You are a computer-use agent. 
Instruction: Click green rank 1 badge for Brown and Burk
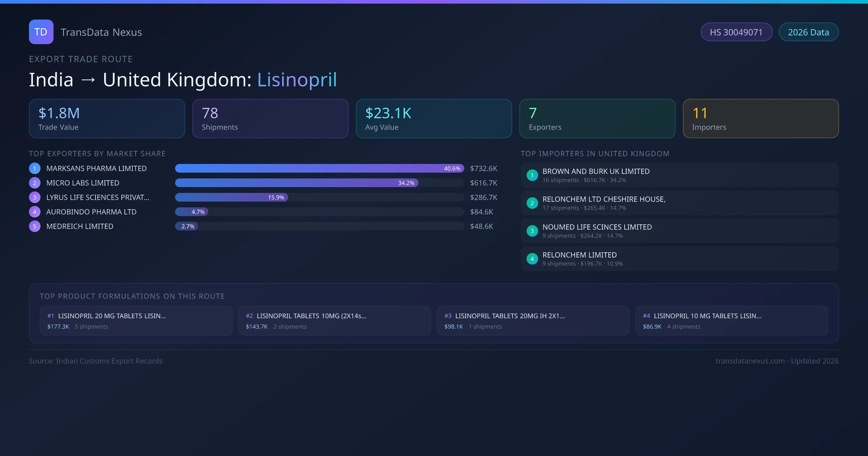532,175
